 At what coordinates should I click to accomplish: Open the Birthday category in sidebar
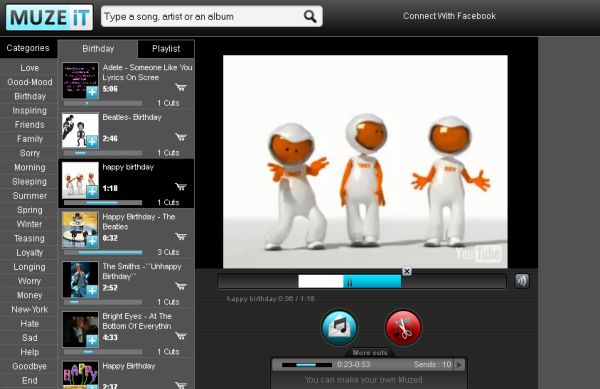pos(29,96)
